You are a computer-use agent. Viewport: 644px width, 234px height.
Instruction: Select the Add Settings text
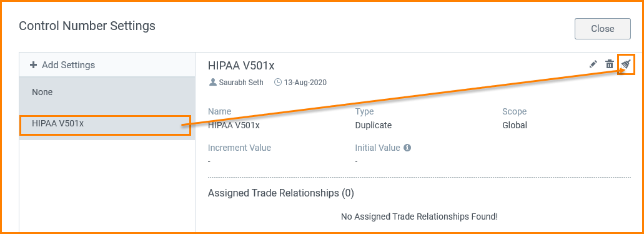(x=68, y=65)
